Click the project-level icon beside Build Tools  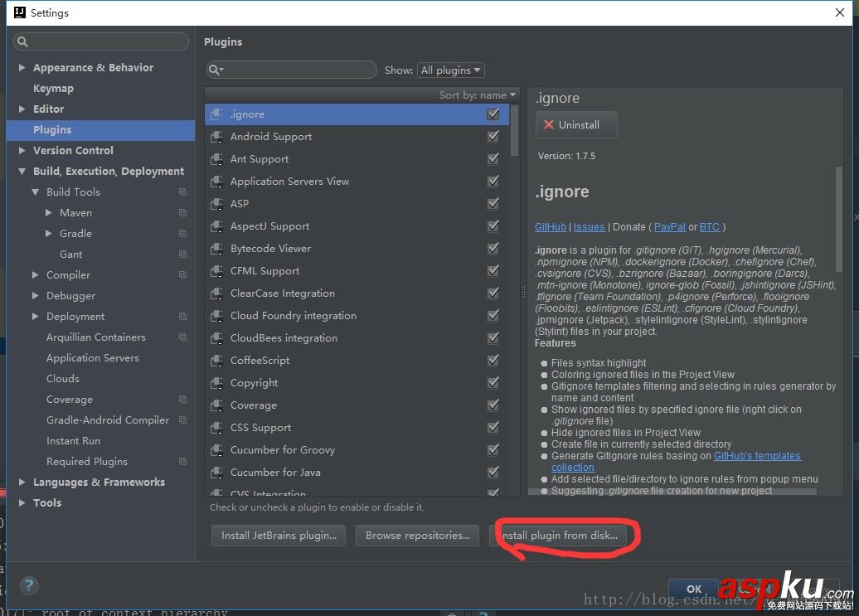click(x=183, y=192)
